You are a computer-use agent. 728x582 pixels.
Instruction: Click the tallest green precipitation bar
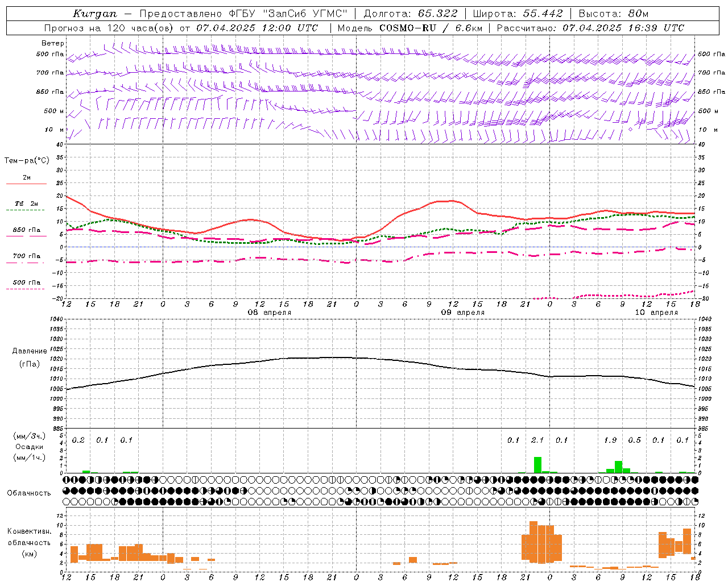[537, 465]
